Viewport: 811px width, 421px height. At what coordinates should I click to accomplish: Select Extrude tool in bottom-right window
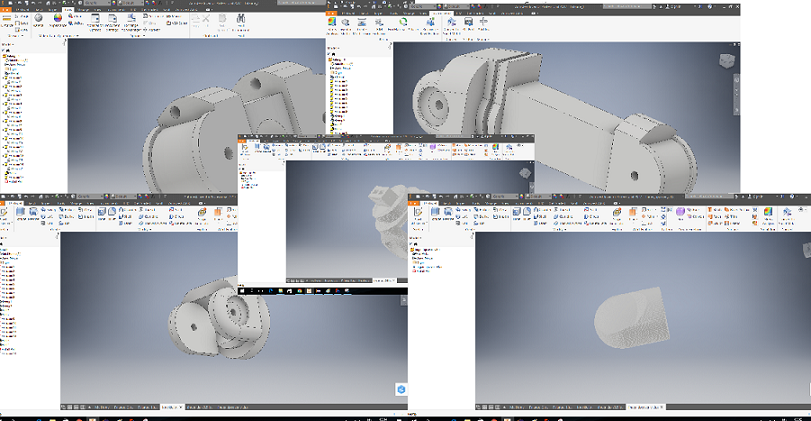pos(435,214)
